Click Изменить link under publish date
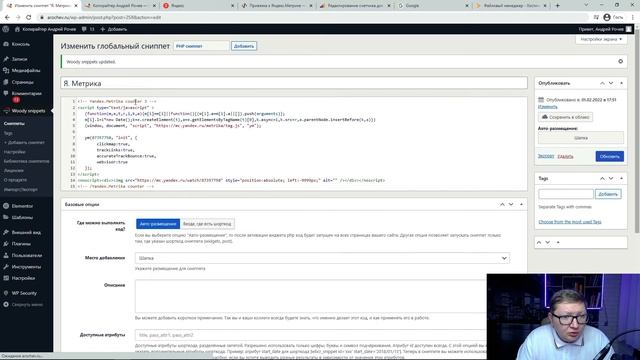This screenshot has height=360, width=640. tap(547, 107)
